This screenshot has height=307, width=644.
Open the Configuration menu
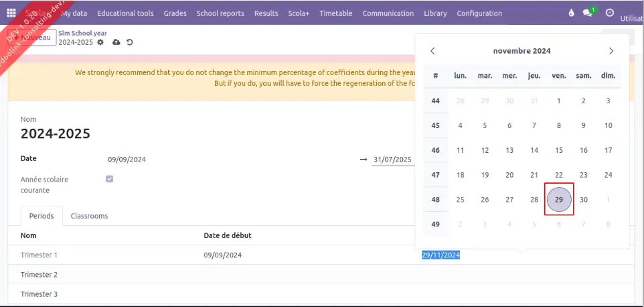tap(479, 13)
